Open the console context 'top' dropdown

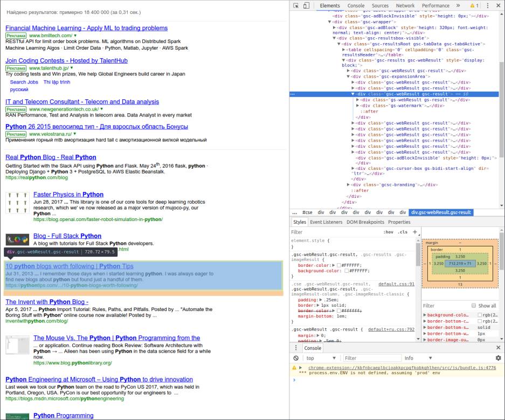tap(321, 358)
